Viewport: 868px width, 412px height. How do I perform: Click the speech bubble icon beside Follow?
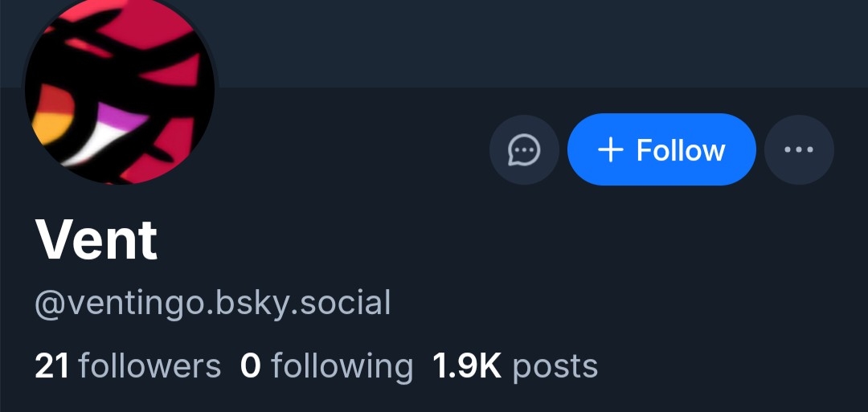pos(524,150)
